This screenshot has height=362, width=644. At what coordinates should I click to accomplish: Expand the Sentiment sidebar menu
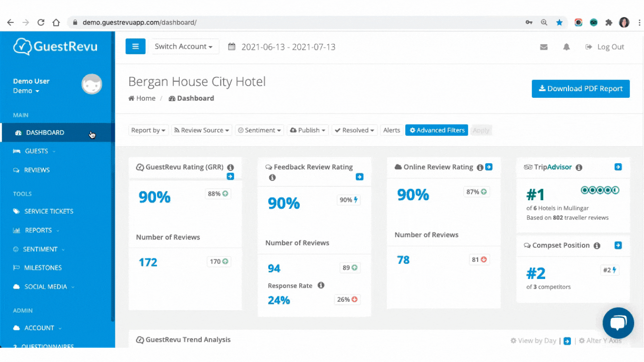pyautogui.click(x=57, y=249)
